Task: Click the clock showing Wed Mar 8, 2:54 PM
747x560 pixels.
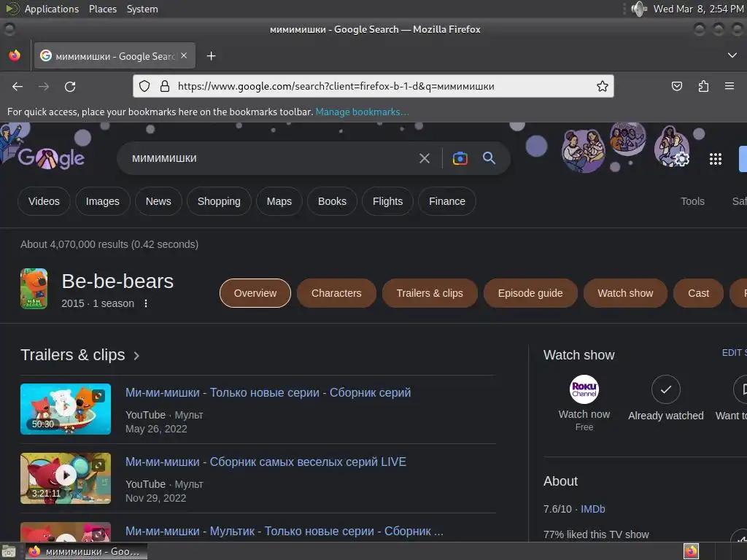Action: [x=698, y=9]
